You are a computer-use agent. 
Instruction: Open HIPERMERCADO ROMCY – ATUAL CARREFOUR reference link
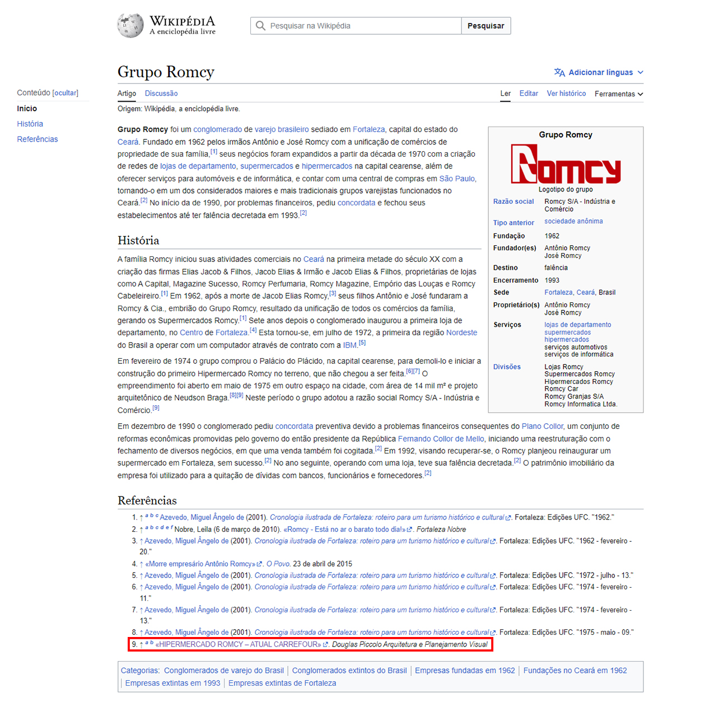[238, 645]
